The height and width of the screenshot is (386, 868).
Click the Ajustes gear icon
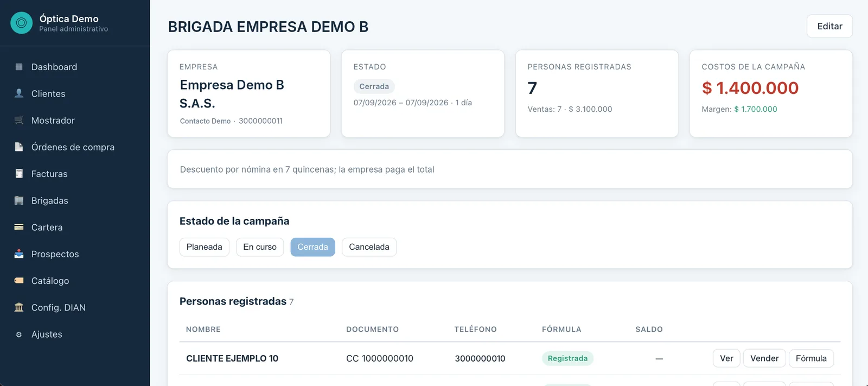pyautogui.click(x=19, y=334)
